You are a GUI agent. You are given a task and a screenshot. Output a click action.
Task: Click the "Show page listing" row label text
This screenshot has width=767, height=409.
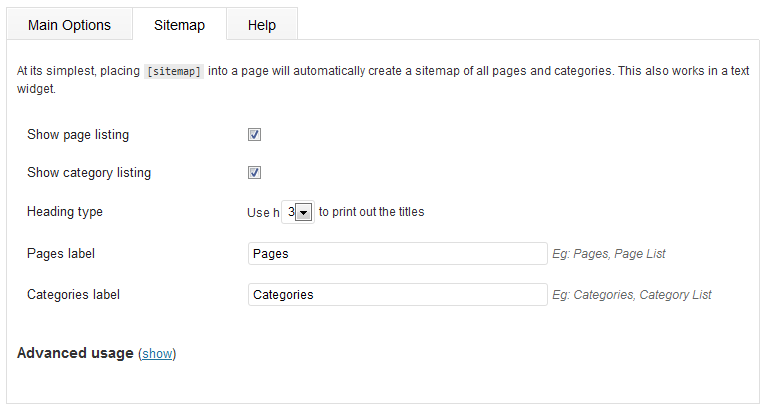pos(78,135)
